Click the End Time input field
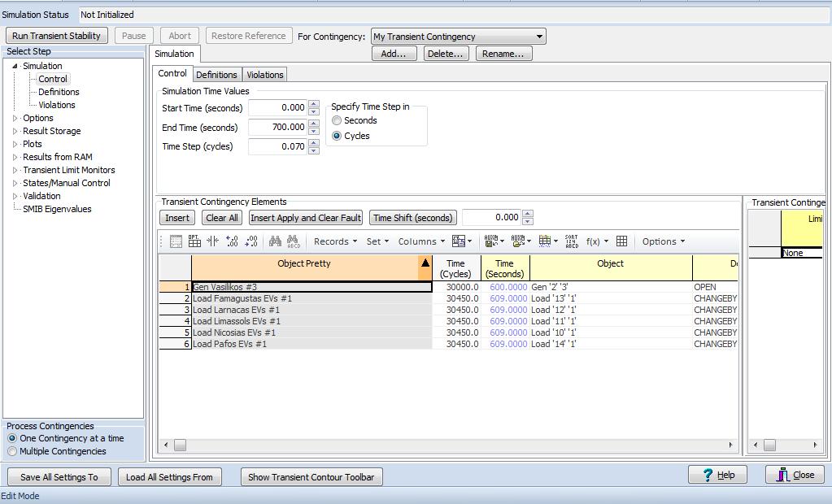Image resolution: width=832 pixels, height=504 pixels. tap(277, 127)
